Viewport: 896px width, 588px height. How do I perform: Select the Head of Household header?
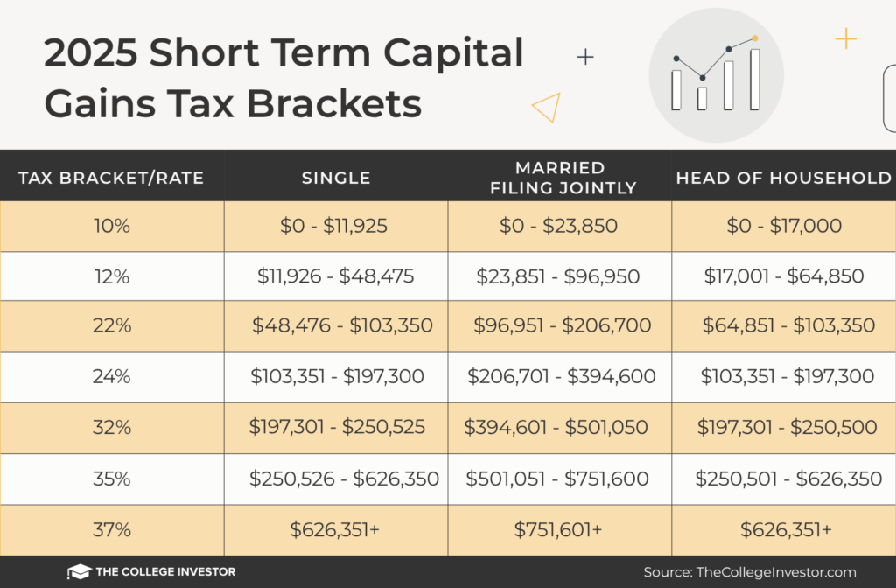(x=783, y=178)
